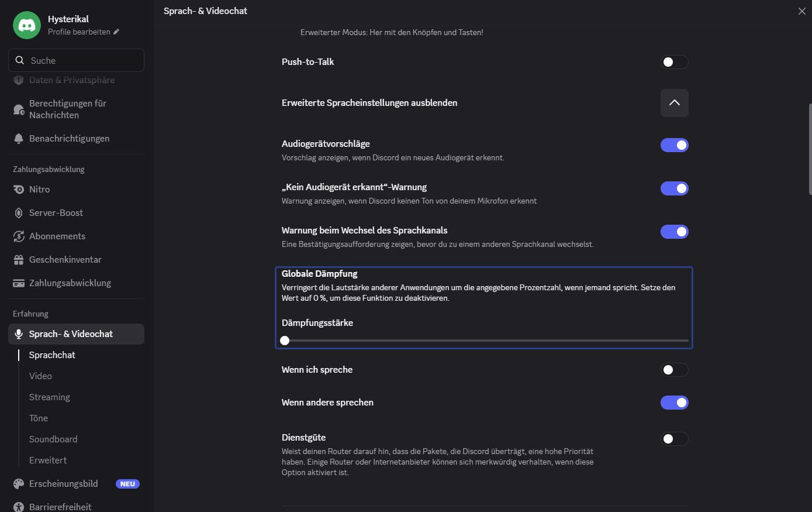Click the NEU badge beside Erscheinungsbild
Screen dimensions: 812x512
pos(127,484)
